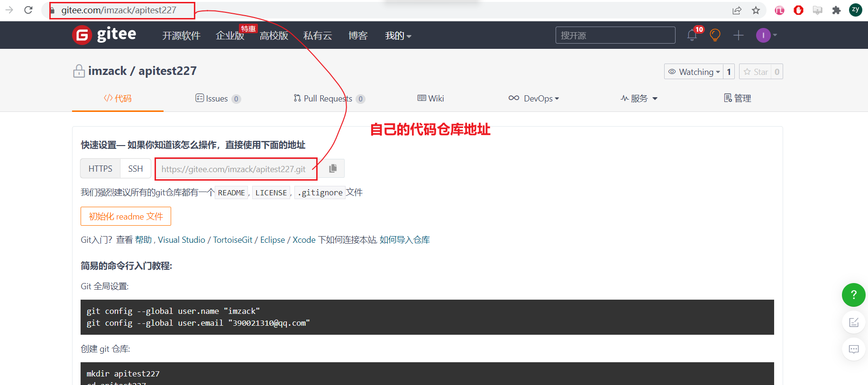Open 开源软件 in the top navigation
The height and width of the screenshot is (385, 868).
[182, 36]
